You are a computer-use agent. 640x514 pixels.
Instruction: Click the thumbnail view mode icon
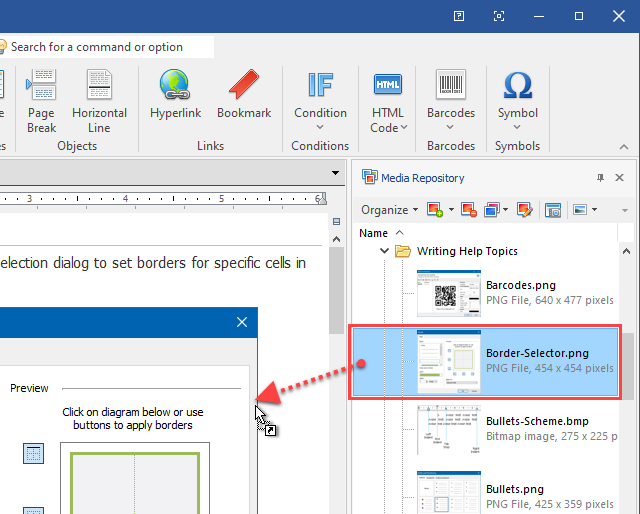click(580, 210)
